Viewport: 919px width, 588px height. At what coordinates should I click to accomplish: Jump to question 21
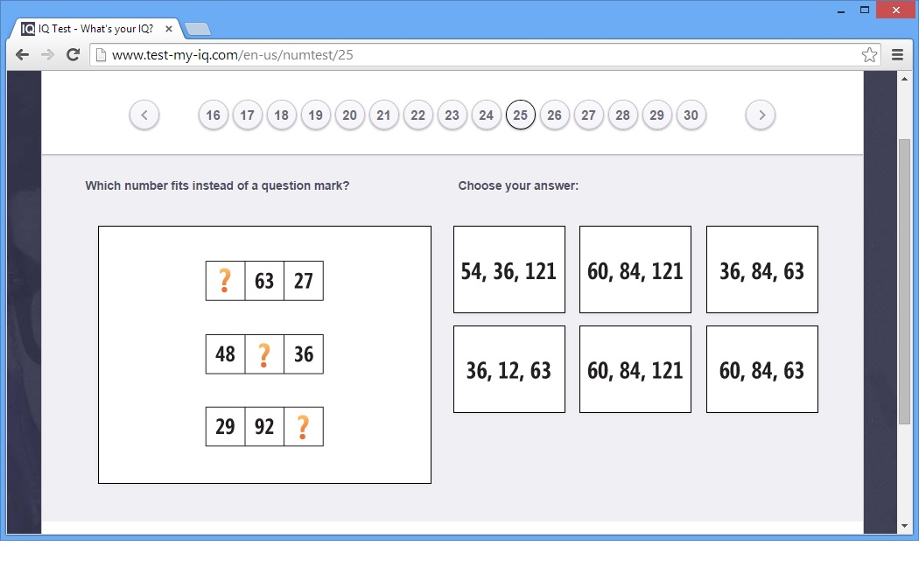[384, 115]
